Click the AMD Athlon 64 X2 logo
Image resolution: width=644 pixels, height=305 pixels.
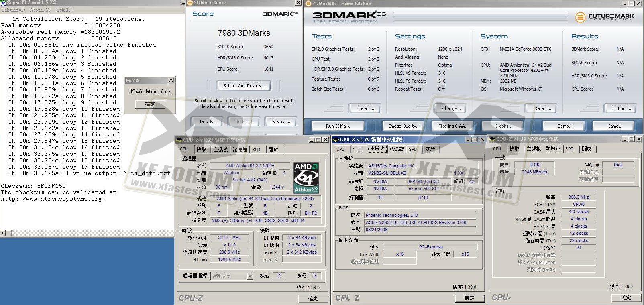tap(306, 177)
